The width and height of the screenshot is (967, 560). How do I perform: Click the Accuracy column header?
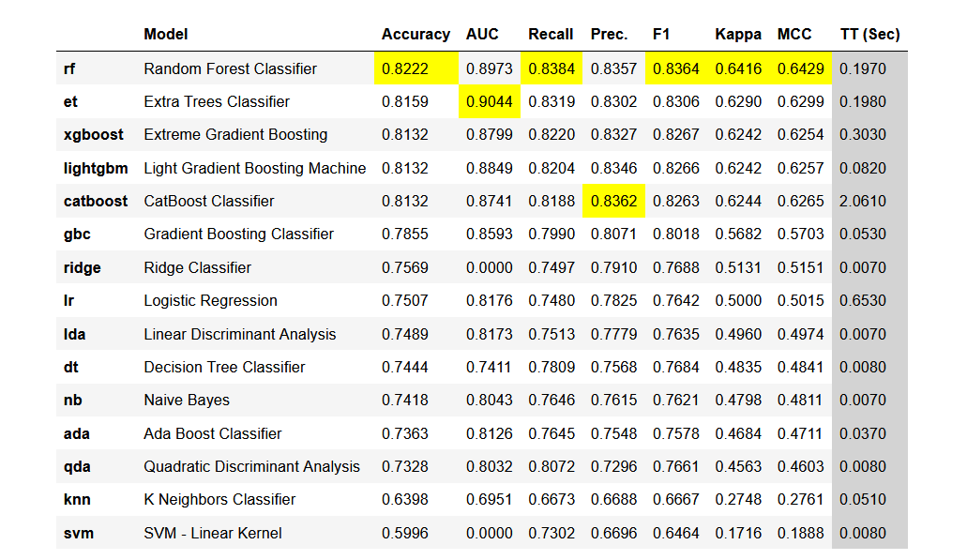[x=416, y=35]
